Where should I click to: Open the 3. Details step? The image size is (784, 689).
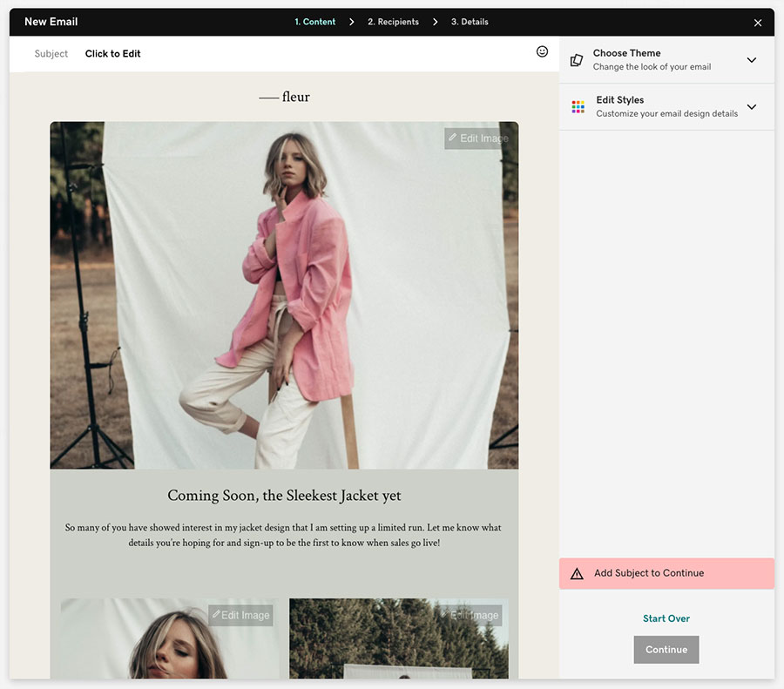click(x=470, y=22)
